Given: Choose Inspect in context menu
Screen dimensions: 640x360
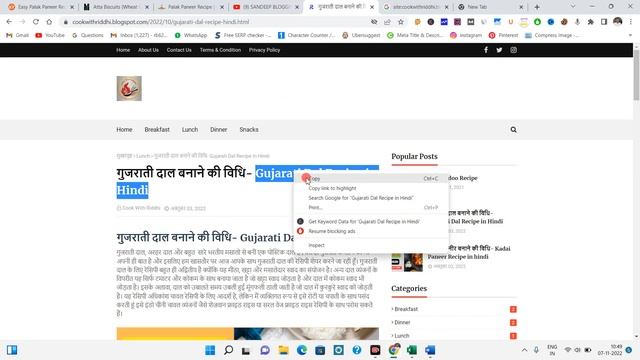Looking at the screenshot, I should click(x=371, y=245).
